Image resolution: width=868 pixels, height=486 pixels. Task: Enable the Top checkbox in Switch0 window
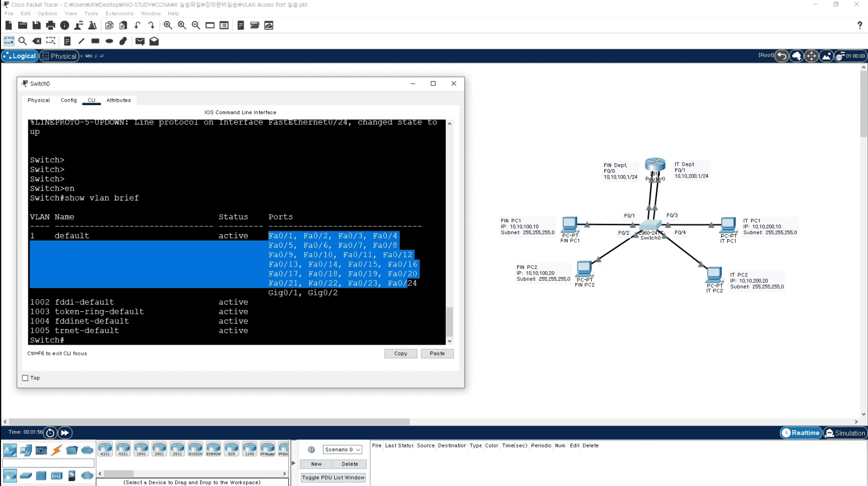pos(25,378)
